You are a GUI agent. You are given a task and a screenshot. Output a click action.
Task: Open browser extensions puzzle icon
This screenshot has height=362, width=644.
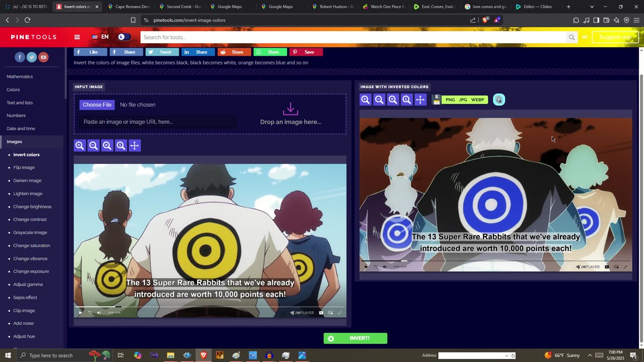click(576, 20)
